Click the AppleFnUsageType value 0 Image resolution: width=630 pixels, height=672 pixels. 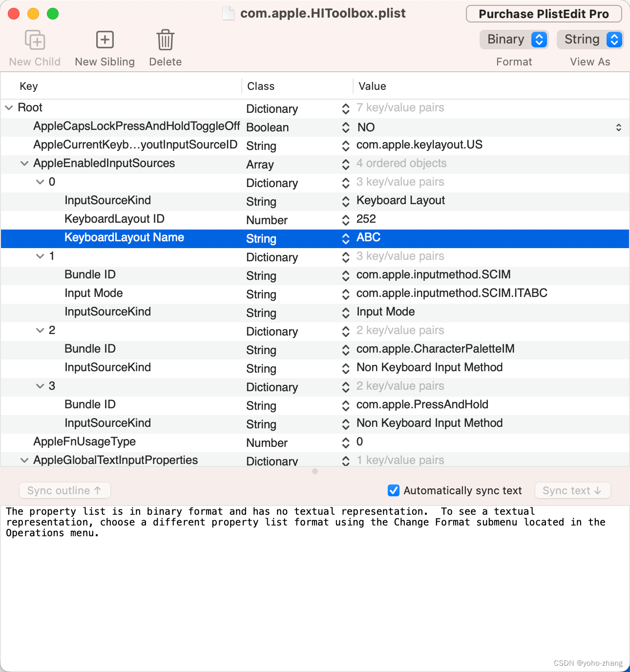coord(360,441)
